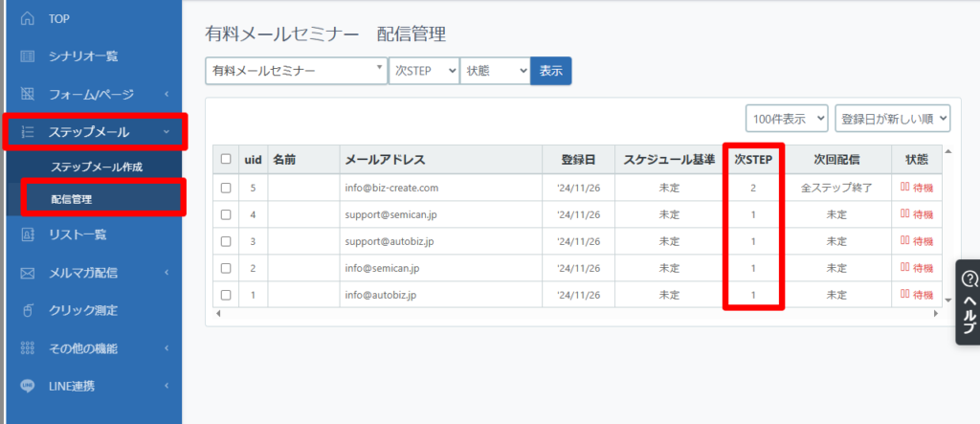Check the box for info@autobiz.jp row

point(226,295)
